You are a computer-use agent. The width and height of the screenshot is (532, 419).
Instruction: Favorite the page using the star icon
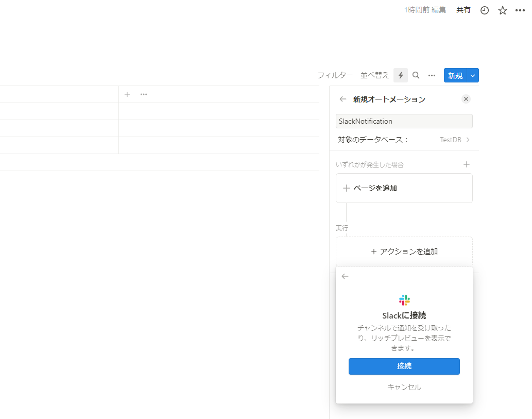click(502, 10)
